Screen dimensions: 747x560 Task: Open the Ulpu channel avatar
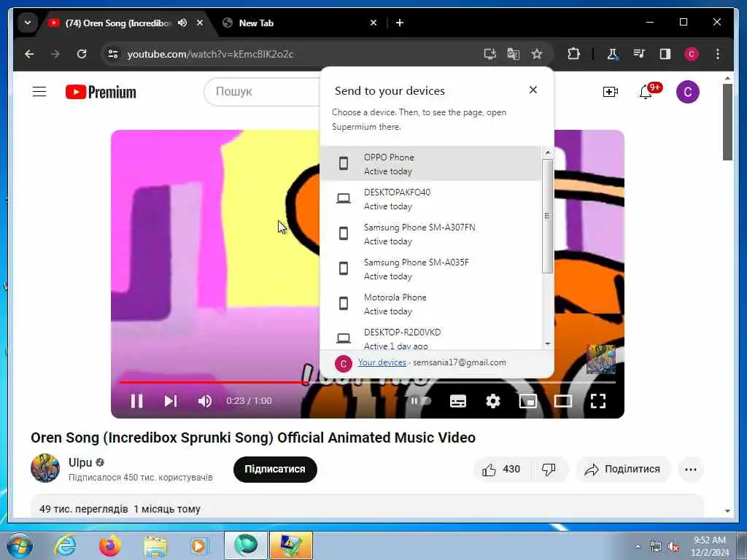(45, 468)
